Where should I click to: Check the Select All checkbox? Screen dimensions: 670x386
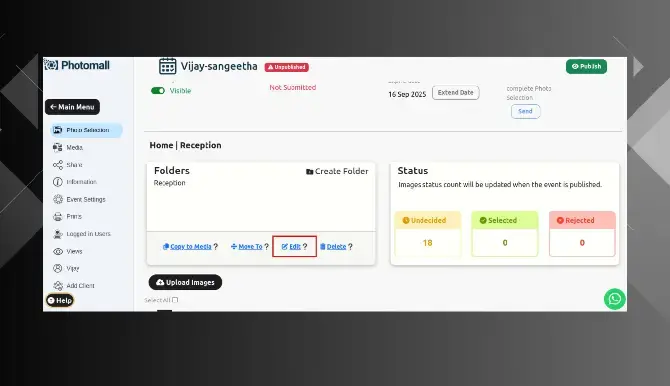coord(175,300)
